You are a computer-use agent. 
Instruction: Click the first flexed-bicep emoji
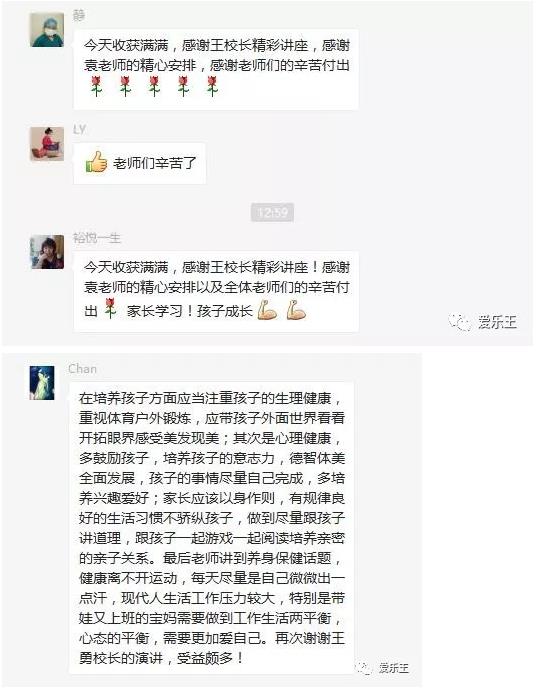pos(267,310)
